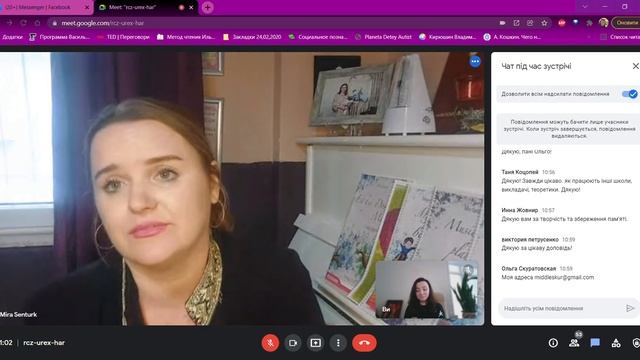The height and width of the screenshot is (360, 640).
Task: Click the Чат під час зустрічі heading
Action: [536, 66]
